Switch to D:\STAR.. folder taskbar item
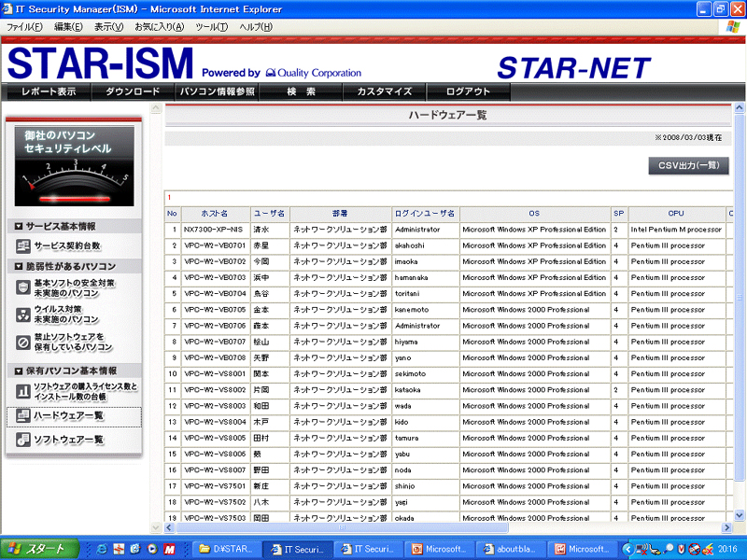This screenshot has width=747, height=560. click(x=227, y=549)
